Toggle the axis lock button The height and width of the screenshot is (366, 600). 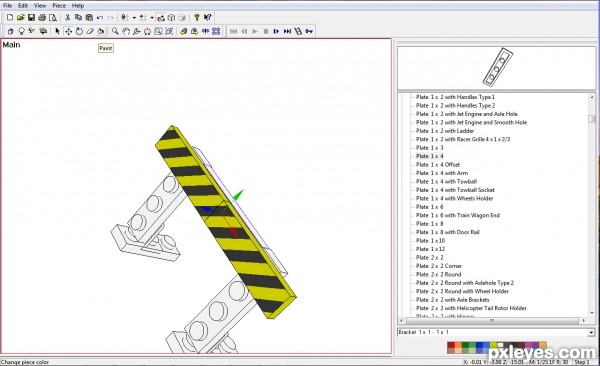pos(125,18)
